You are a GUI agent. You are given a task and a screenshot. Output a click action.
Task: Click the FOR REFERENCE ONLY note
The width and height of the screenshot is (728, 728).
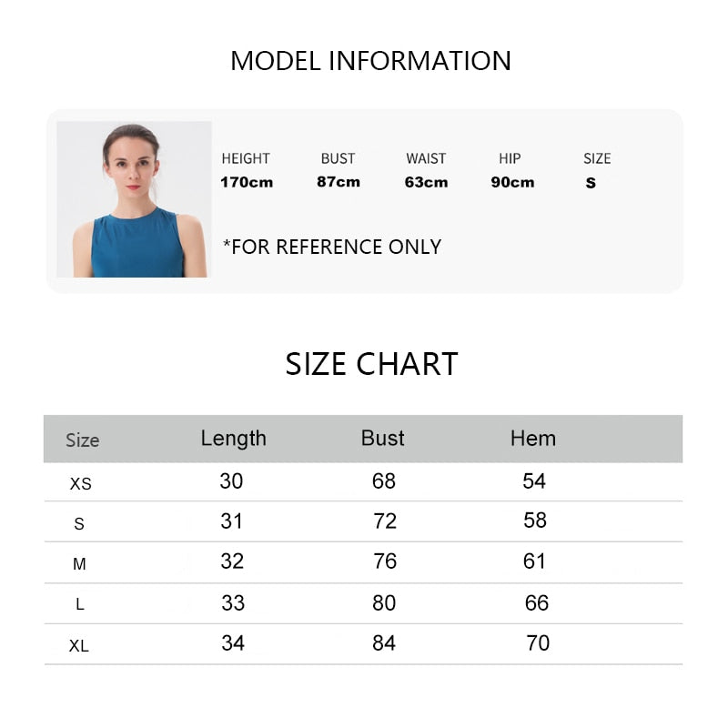(332, 247)
